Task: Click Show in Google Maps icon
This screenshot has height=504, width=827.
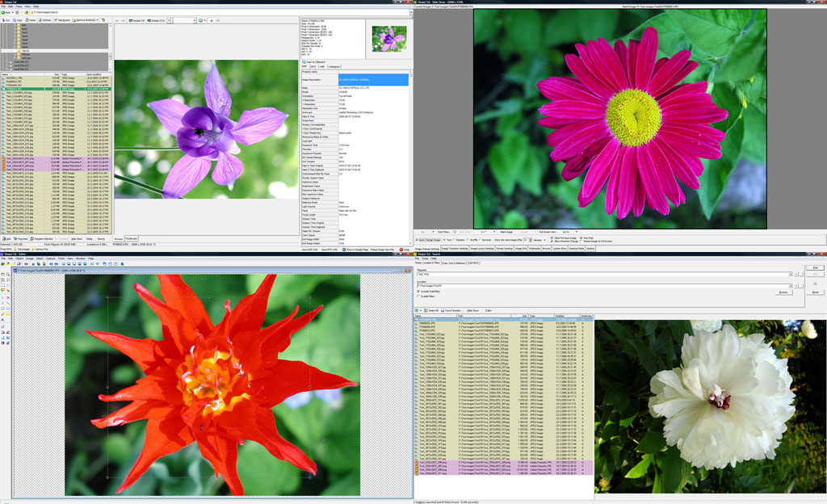Action: pyautogui.click(x=344, y=250)
